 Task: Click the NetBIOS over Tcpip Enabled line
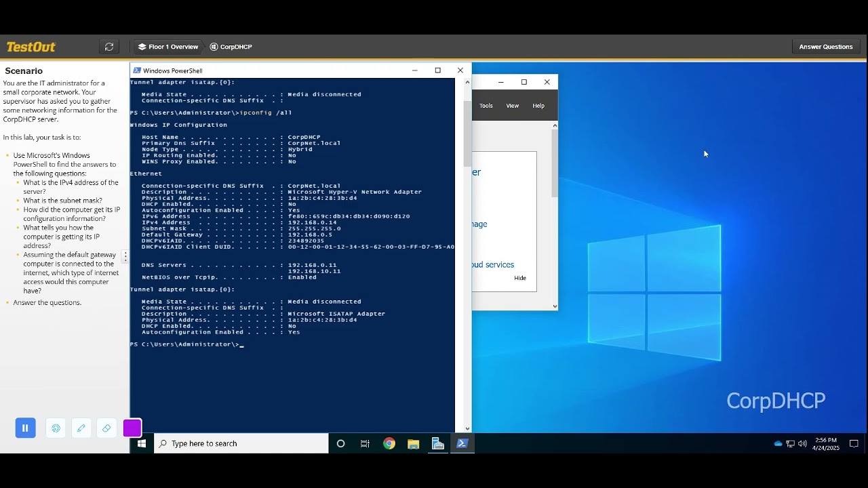coord(229,277)
